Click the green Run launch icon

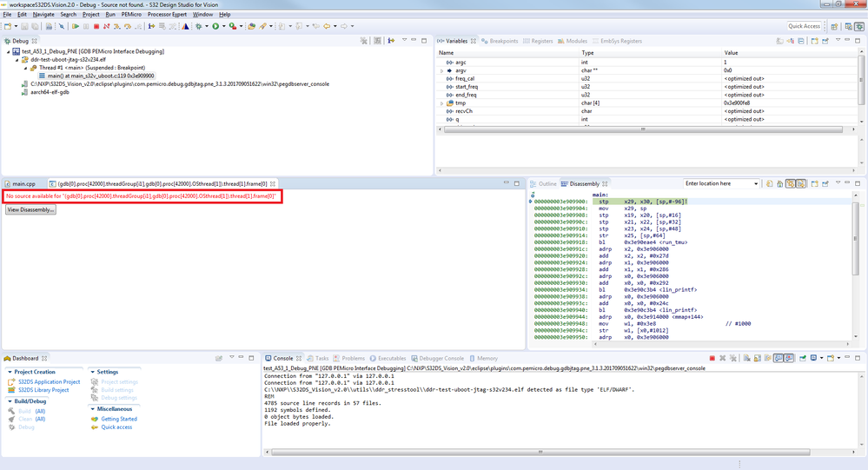tap(215, 26)
